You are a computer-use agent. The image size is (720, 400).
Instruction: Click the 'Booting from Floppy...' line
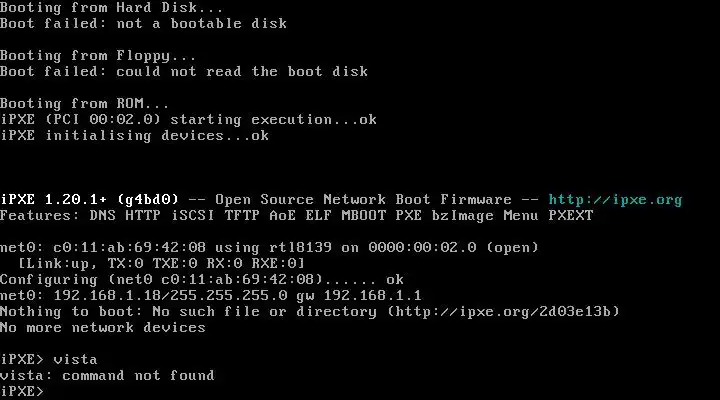[x=98, y=56]
